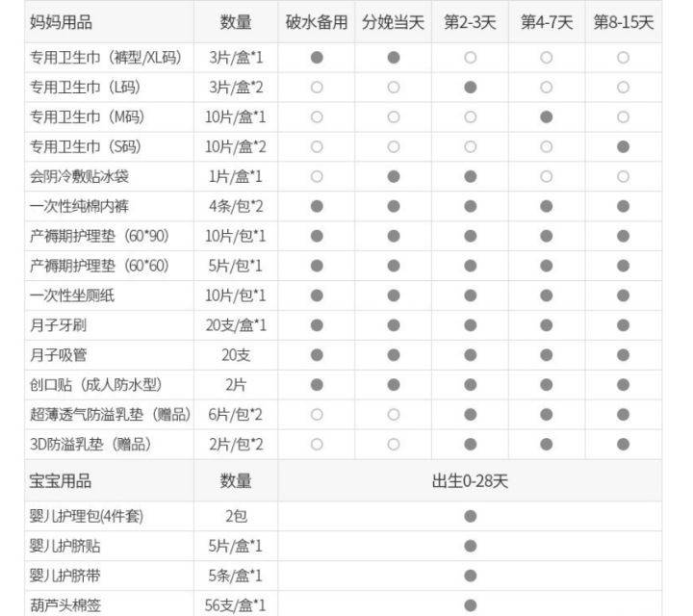The image size is (693, 616).
Task: Select the 产褥期护理垫（60*60）row label
Action: 99,266
